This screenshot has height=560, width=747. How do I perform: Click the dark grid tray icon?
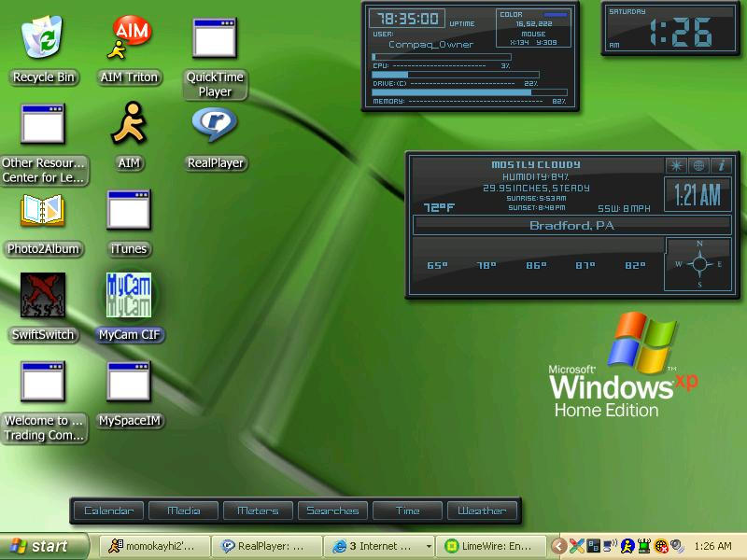click(593, 546)
